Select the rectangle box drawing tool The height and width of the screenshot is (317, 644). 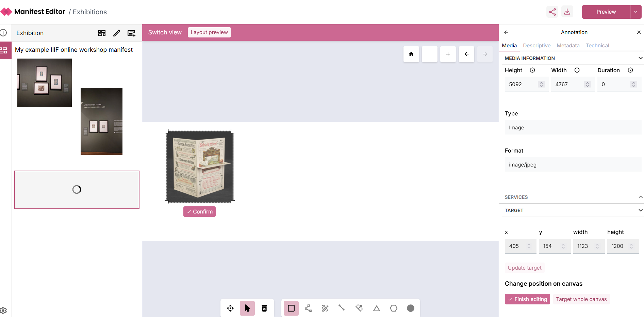[291, 308]
